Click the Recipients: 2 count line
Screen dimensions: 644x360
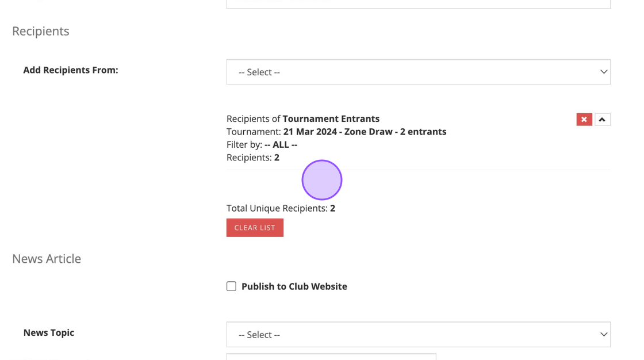[253, 158]
